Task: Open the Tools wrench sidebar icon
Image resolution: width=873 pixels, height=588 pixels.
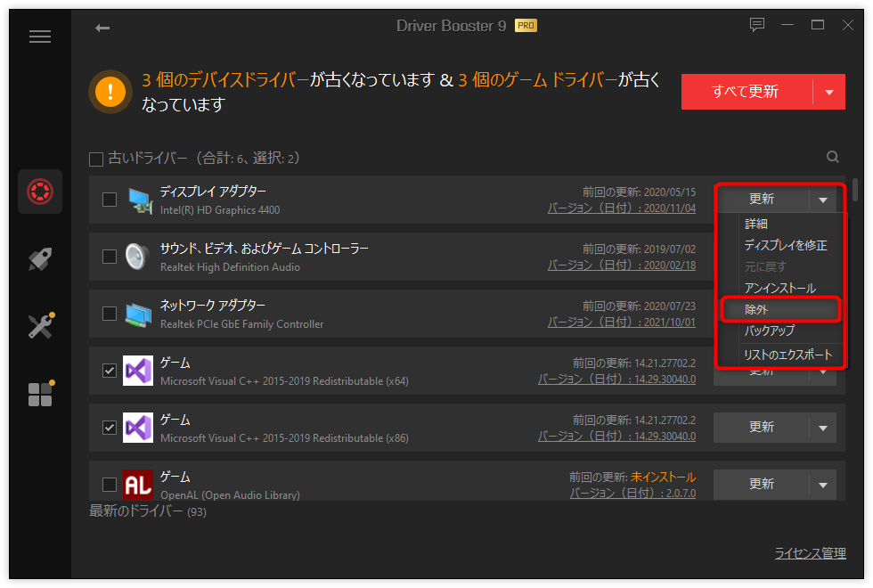Action: point(41,326)
